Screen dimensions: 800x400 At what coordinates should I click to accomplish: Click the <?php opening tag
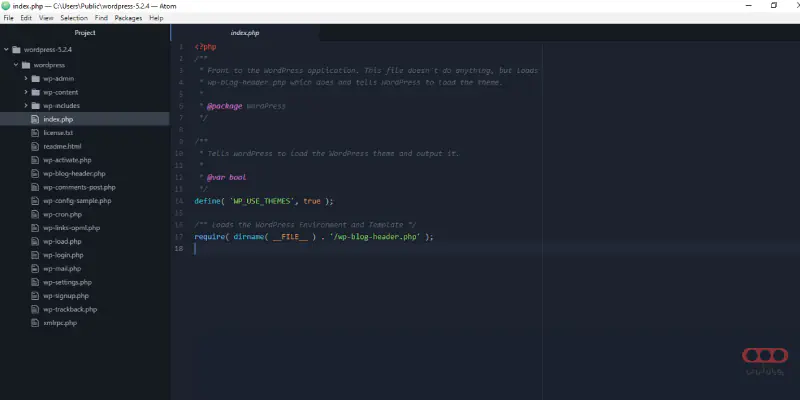206,47
